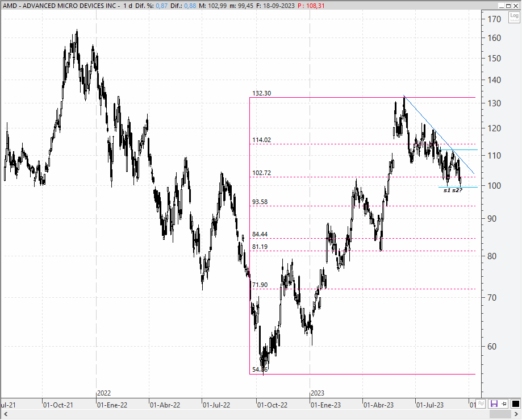Click the M: 102,99 high value
The image size is (522, 420).
click(x=213, y=6)
